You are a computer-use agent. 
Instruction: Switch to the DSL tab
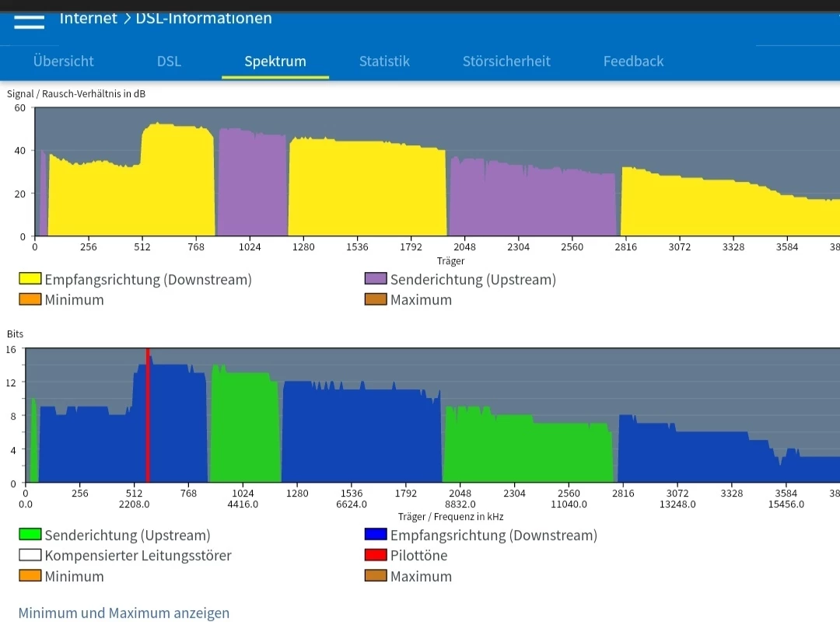169,61
